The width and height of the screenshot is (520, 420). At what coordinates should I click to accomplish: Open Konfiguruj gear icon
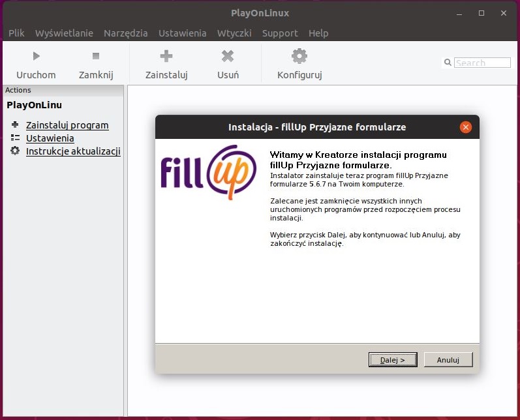299,56
